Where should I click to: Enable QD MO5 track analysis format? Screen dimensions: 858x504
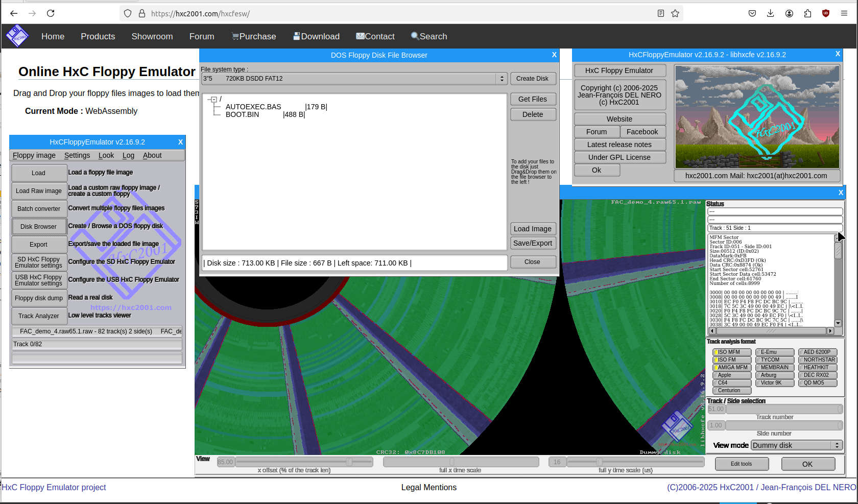(818, 382)
